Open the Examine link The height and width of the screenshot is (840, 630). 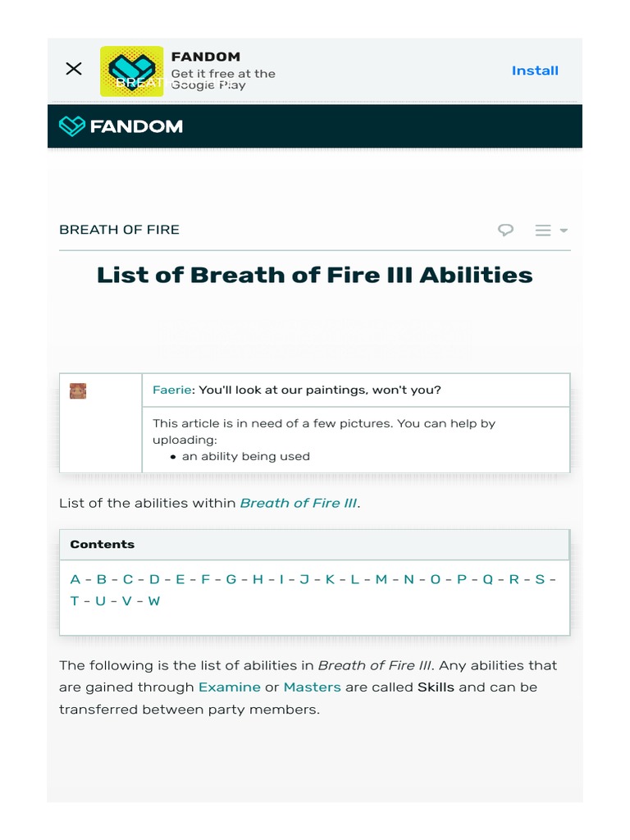(230, 687)
